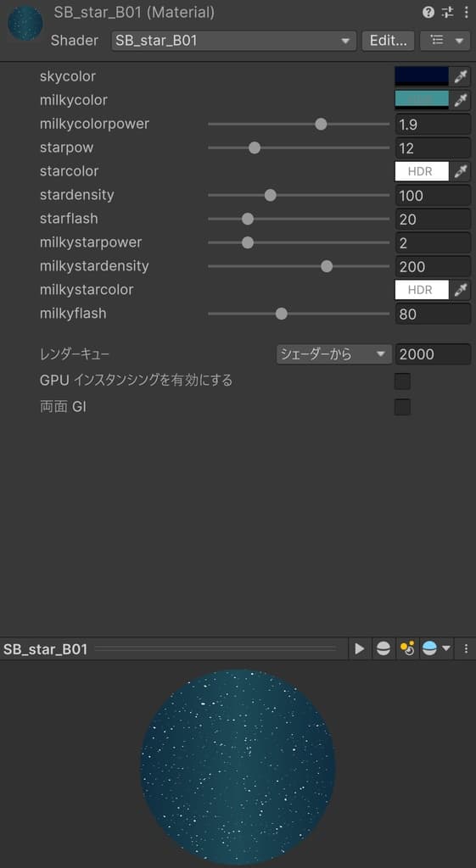
Task: Click the starcolor eyedropper icon
Action: [x=461, y=171]
